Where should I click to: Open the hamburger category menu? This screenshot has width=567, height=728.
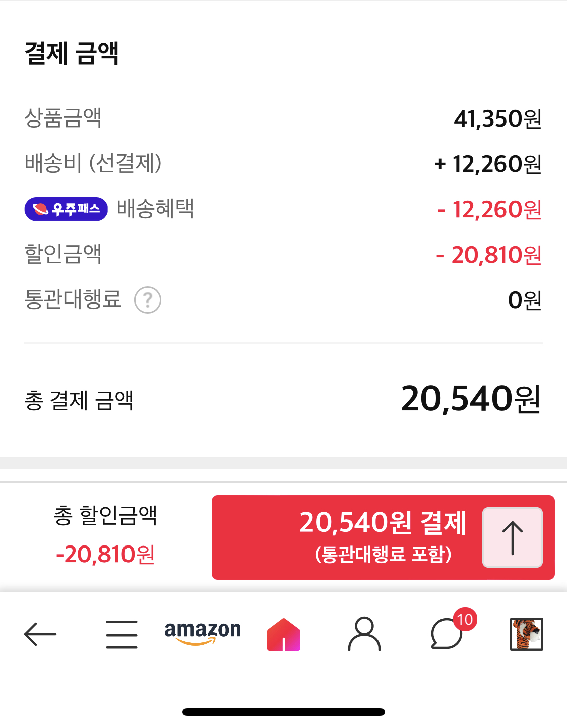(x=121, y=634)
